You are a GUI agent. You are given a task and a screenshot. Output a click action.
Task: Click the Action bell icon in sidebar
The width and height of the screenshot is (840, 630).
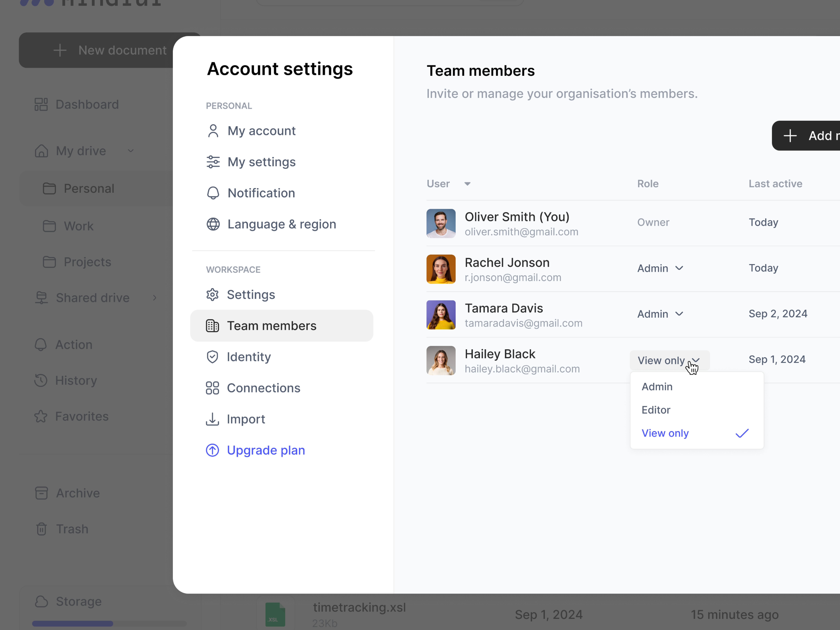click(41, 345)
